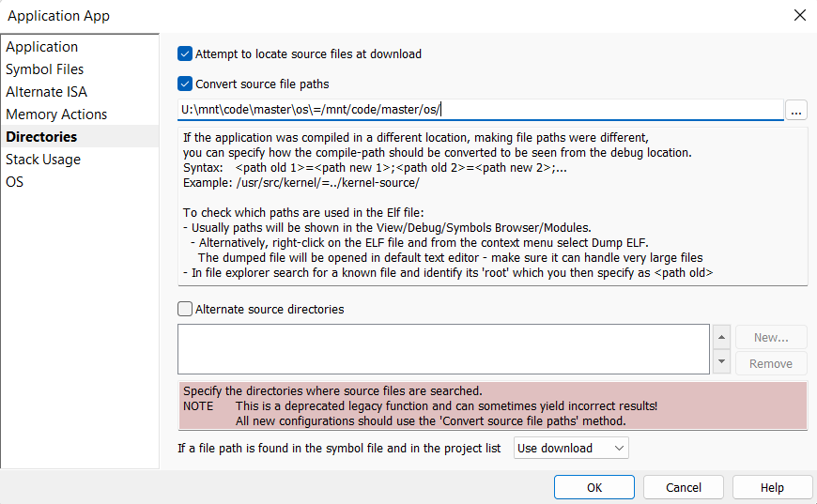This screenshot has width=817, height=504.
Task: Disable Convert source file paths checkbox
Action: [185, 84]
